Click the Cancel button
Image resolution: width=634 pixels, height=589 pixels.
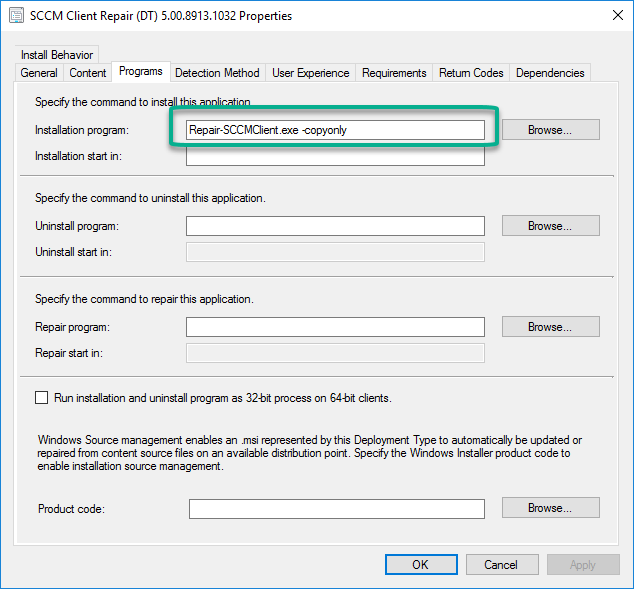point(502,564)
